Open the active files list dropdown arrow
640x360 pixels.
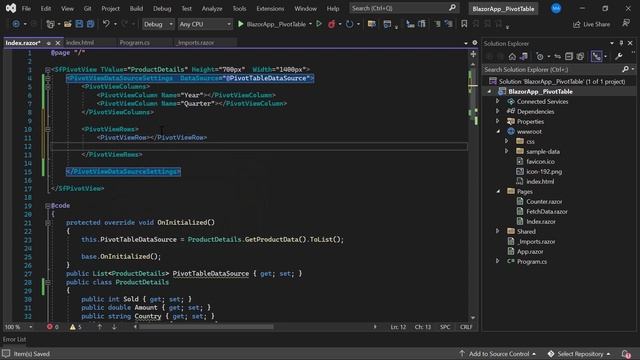pyautogui.click(x=466, y=43)
